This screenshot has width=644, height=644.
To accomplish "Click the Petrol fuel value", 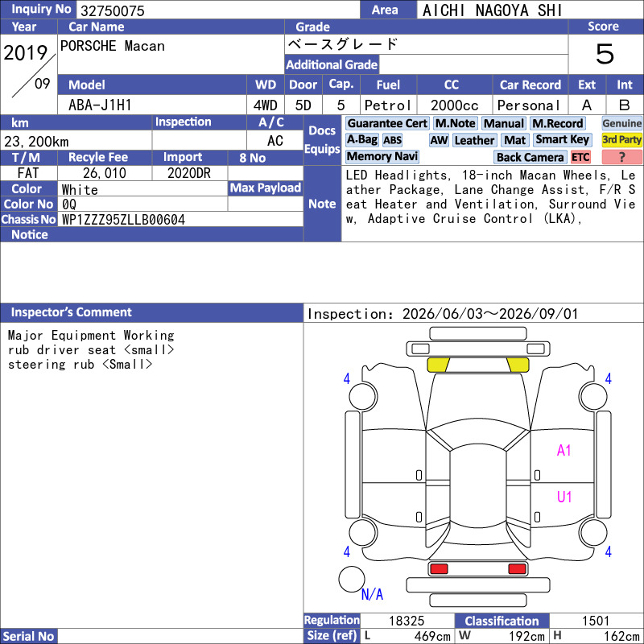I will coord(387,105).
